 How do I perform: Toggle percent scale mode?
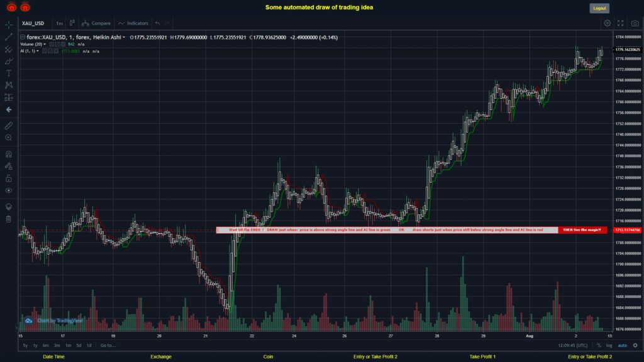(599, 345)
